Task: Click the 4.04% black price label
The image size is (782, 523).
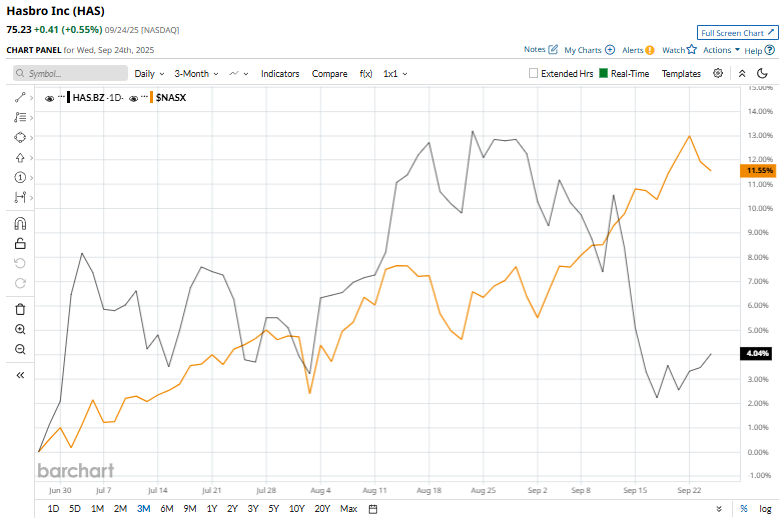Action: pyautogui.click(x=757, y=353)
